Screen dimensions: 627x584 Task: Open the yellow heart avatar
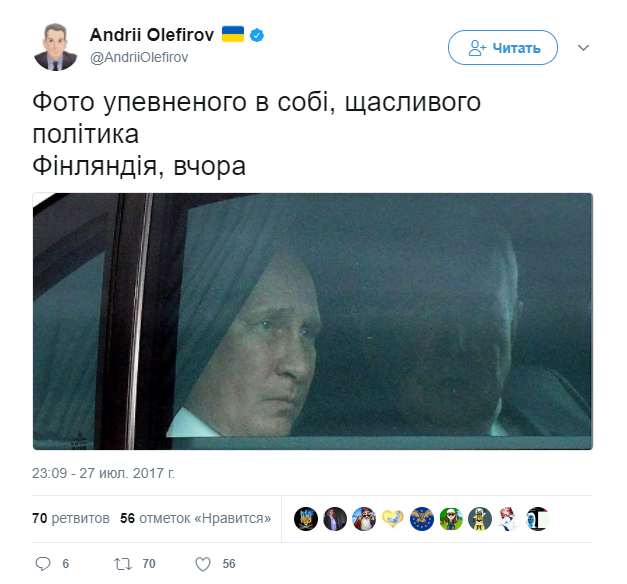pos(393,519)
